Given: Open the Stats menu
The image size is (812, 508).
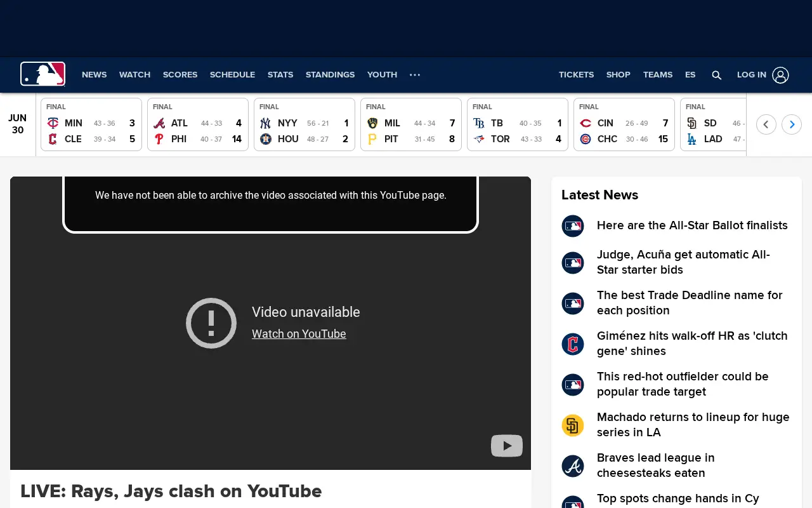Looking at the screenshot, I should pyautogui.click(x=280, y=75).
